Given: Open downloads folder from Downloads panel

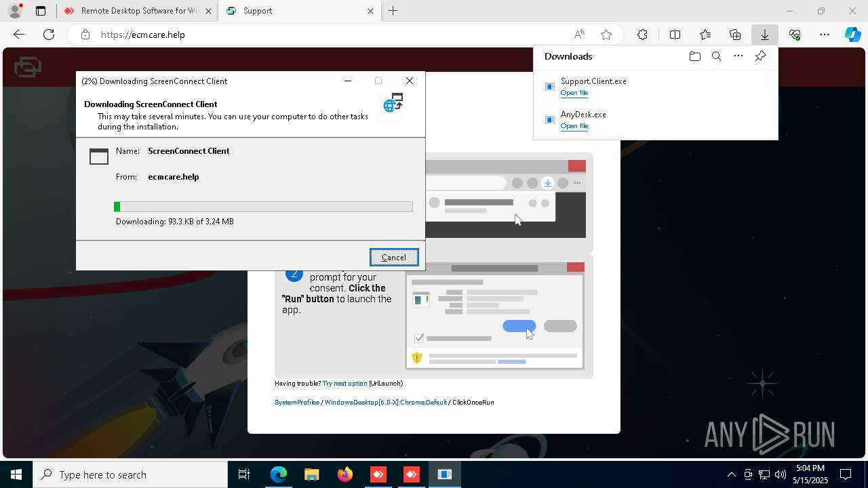Looking at the screenshot, I should (694, 56).
